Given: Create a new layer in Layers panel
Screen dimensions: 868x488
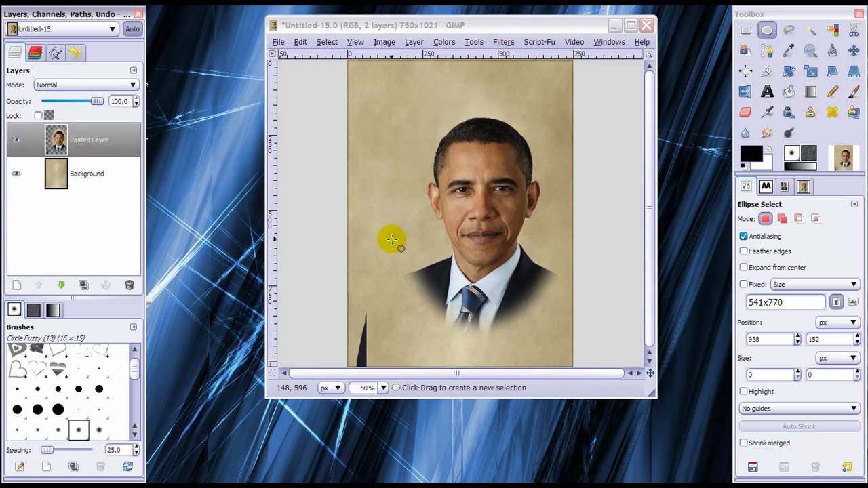Looking at the screenshot, I should [x=17, y=285].
